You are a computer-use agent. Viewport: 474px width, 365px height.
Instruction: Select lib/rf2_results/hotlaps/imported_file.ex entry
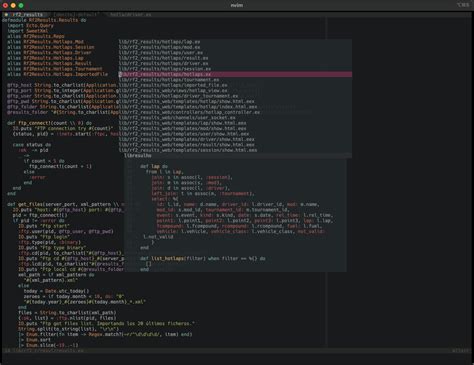tap(173, 85)
